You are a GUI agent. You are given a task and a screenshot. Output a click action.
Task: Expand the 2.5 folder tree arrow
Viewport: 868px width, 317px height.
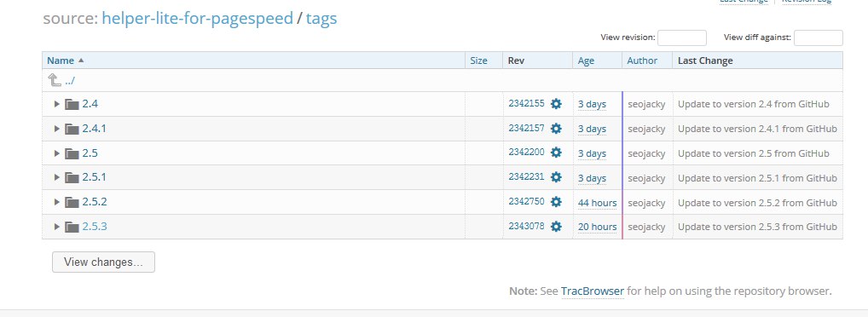pos(56,153)
